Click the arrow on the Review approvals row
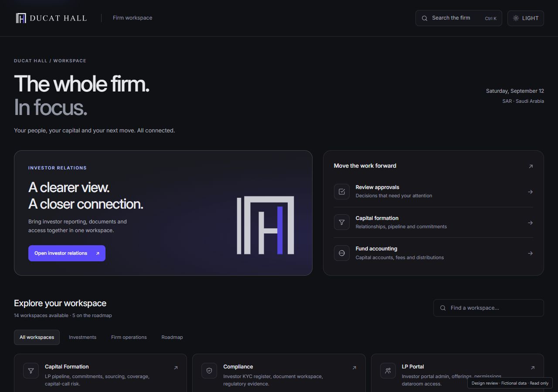Image resolution: width=558 pixels, height=392 pixels. (530, 192)
